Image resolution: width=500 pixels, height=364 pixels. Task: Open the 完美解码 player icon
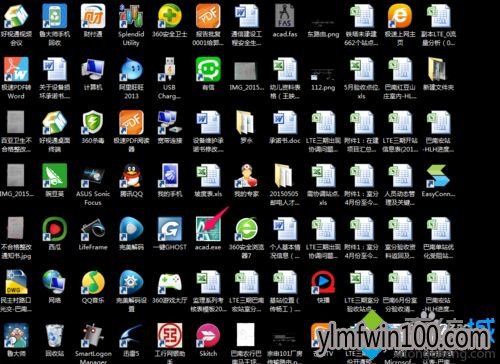coord(131,234)
